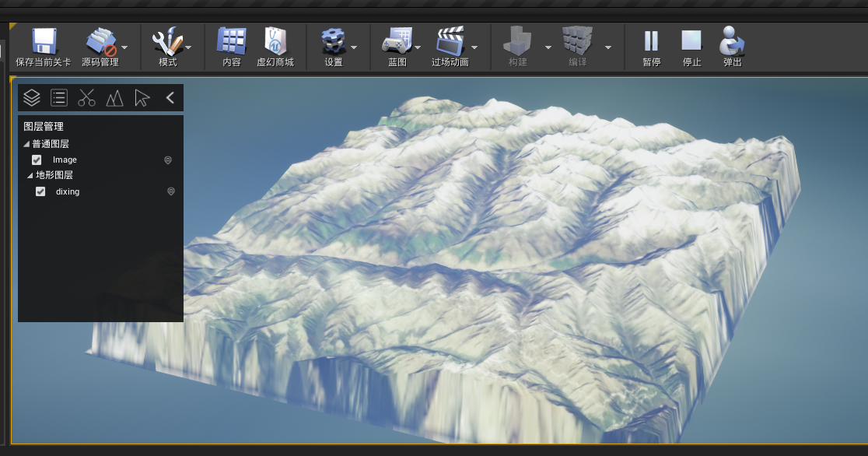Collapse 地形图层 tree group
This screenshot has height=456, width=868.
click(30, 175)
